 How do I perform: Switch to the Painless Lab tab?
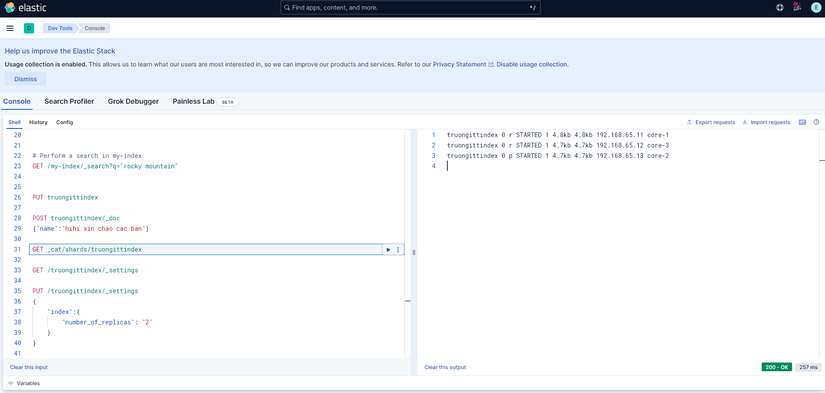click(x=194, y=102)
